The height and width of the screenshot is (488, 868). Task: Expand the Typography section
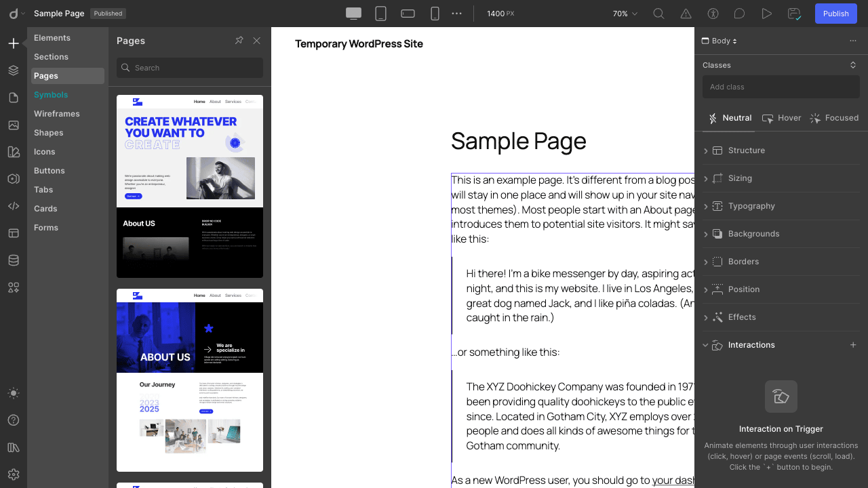point(781,206)
